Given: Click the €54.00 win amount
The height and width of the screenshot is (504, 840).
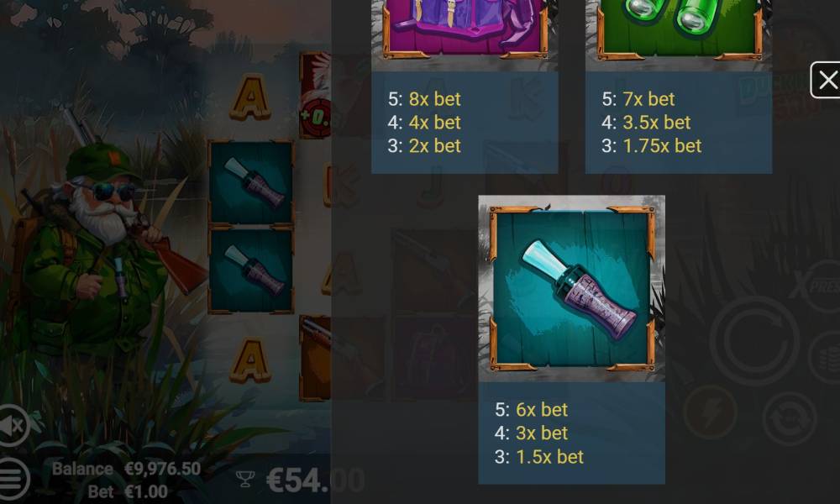Looking at the screenshot, I should 316,480.
